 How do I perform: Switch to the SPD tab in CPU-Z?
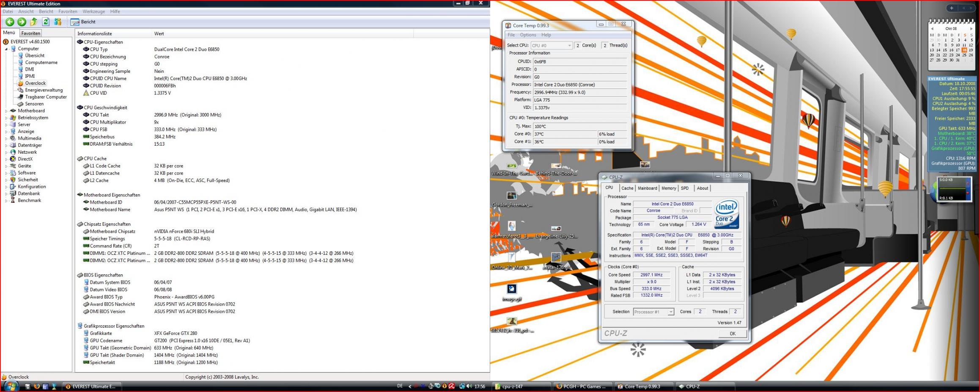(685, 188)
